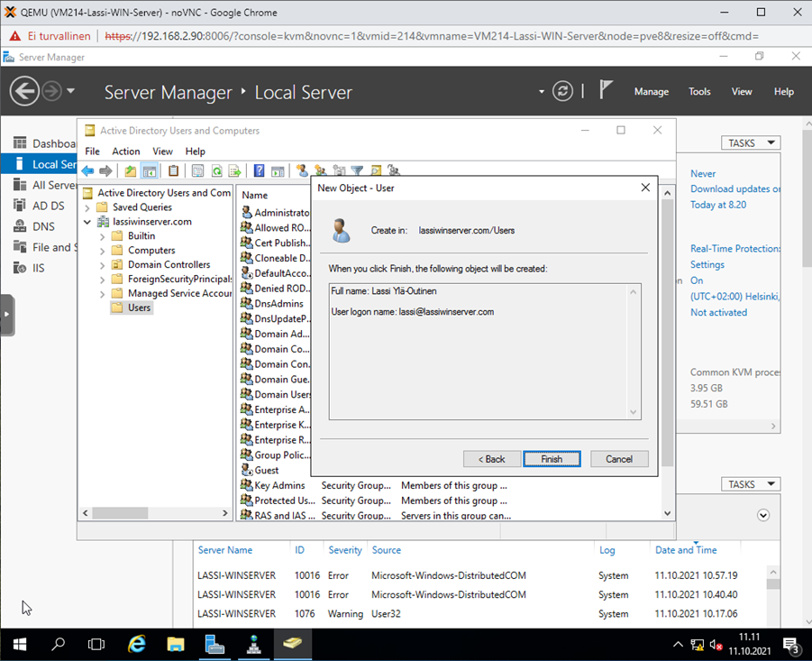The height and width of the screenshot is (661, 812).
Task: Expand the Builtin folder node
Action: (x=102, y=237)
